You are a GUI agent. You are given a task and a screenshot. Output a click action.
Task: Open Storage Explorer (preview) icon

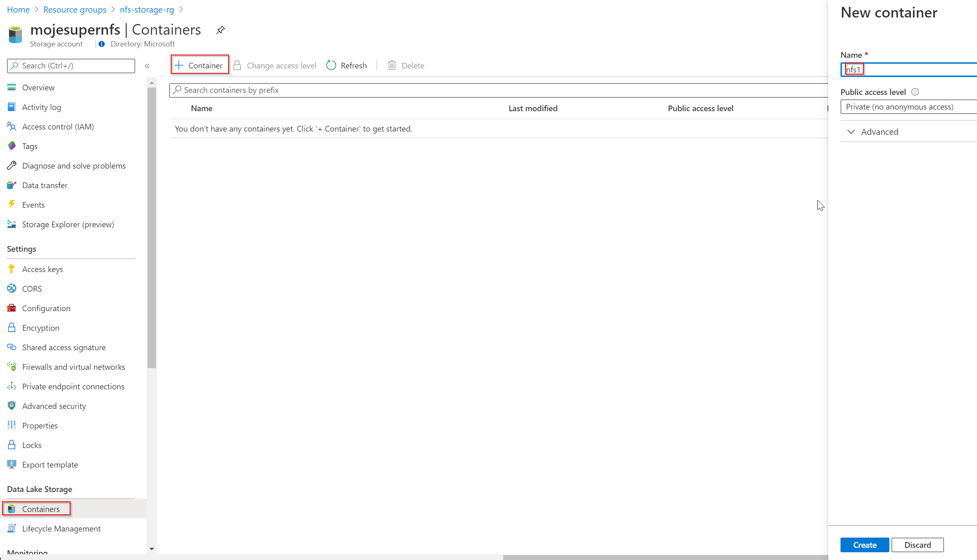point(11,224)
